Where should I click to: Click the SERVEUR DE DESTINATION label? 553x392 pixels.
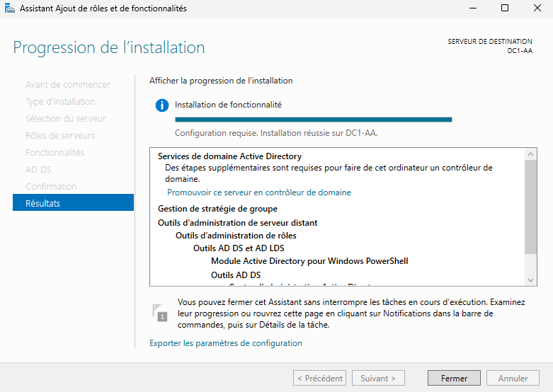490,42
